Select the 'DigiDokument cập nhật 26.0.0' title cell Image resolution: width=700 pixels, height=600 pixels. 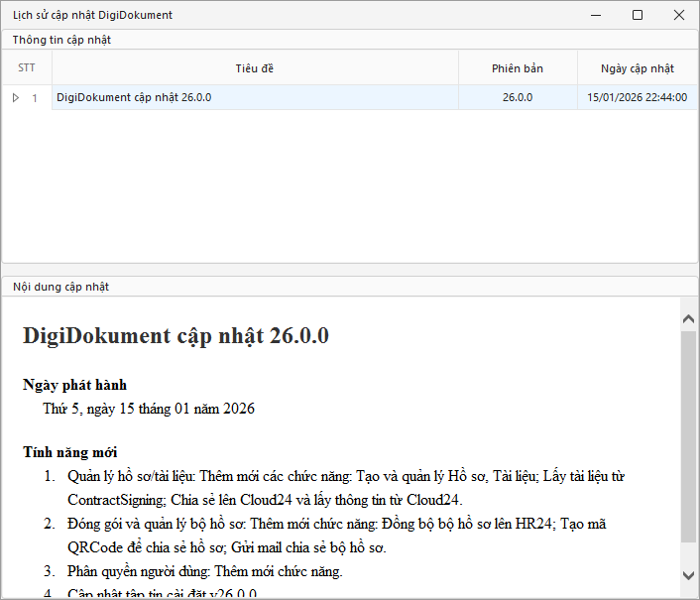pos(255,97)
